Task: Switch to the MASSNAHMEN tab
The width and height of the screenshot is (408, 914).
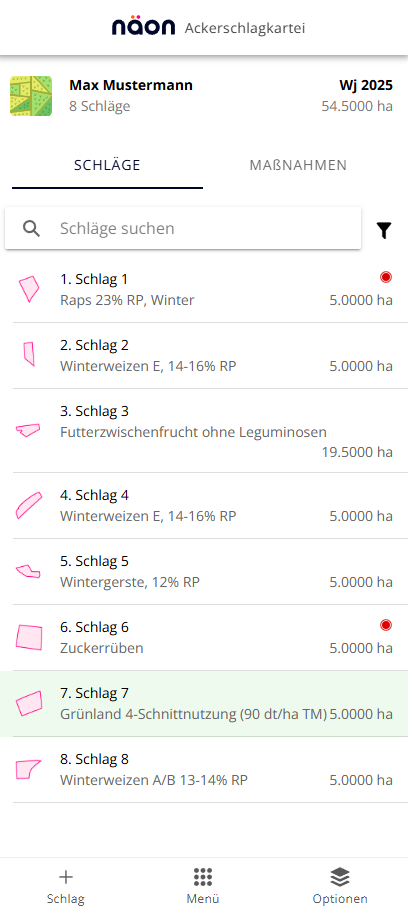Action: (298, 165)
